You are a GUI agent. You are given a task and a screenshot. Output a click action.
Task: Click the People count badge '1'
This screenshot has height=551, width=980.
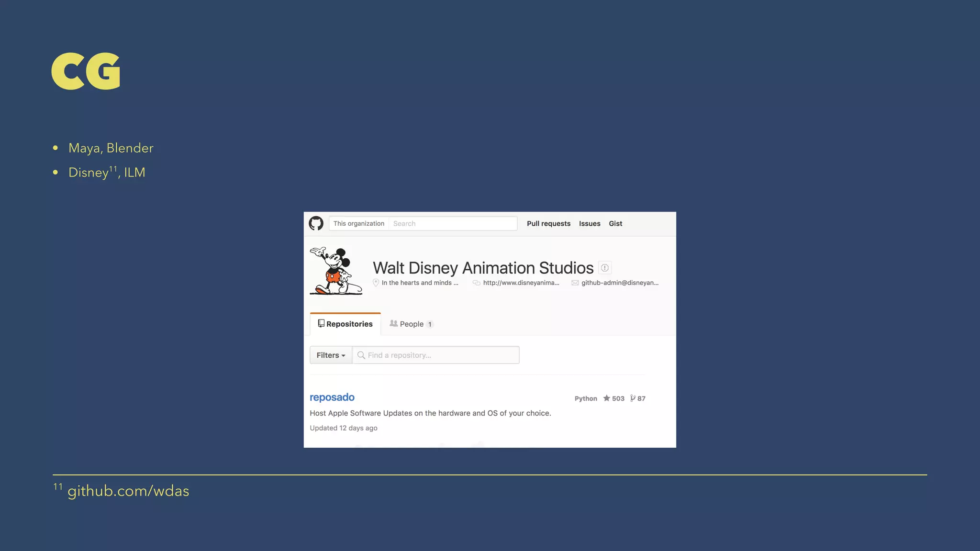click(x=430, y=324)
